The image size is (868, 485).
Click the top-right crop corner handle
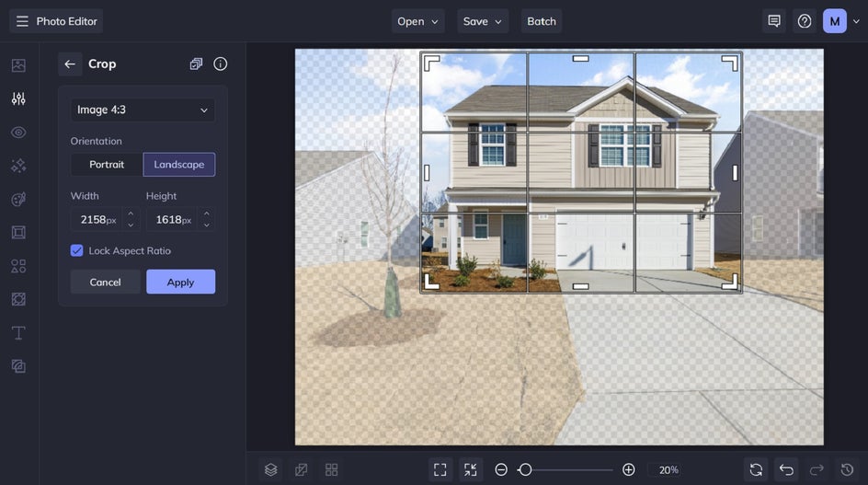(730, 63)
